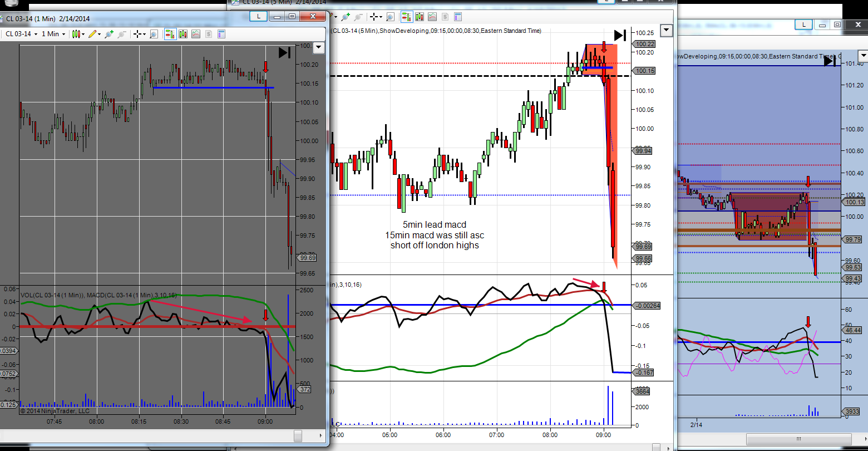This screenshot has width=868, height=451.
Task: Click zoom in magnifier in 1 Min window toolbar
Action: click(x=108, y=34)
